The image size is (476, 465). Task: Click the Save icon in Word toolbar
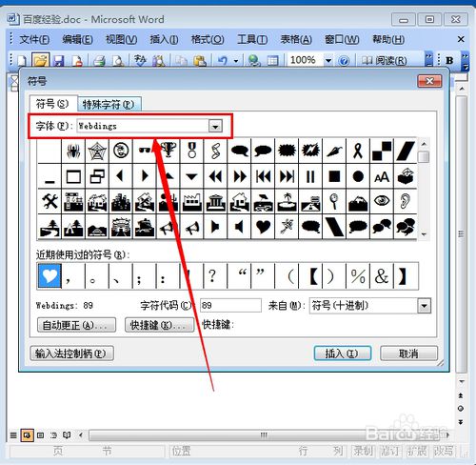pos(59,60)
